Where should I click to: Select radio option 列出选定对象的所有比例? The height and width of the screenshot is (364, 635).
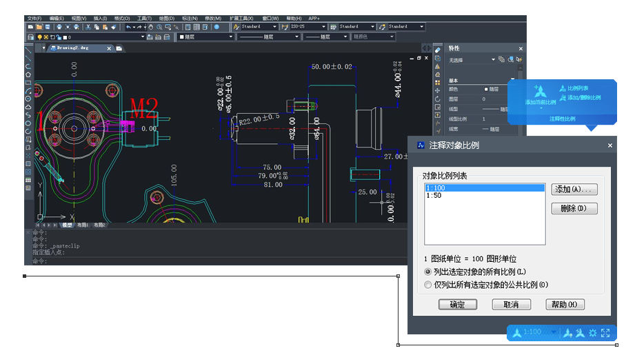tap(428, 272)
